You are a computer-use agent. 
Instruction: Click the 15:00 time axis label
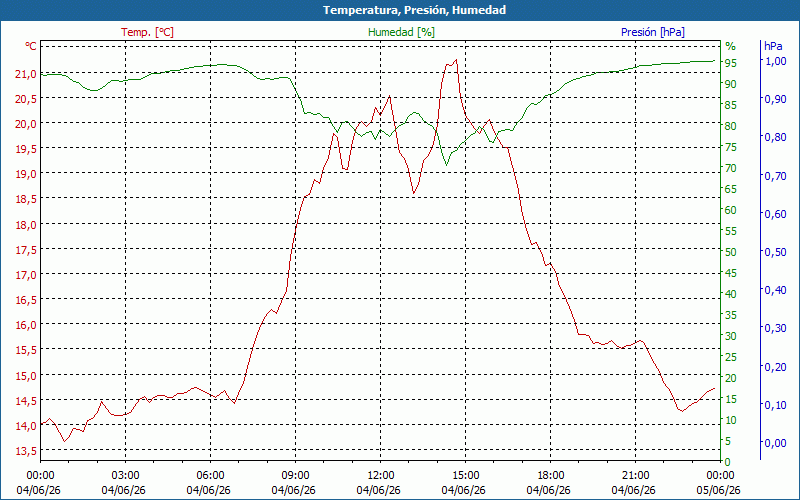click(x=465, y=476)
